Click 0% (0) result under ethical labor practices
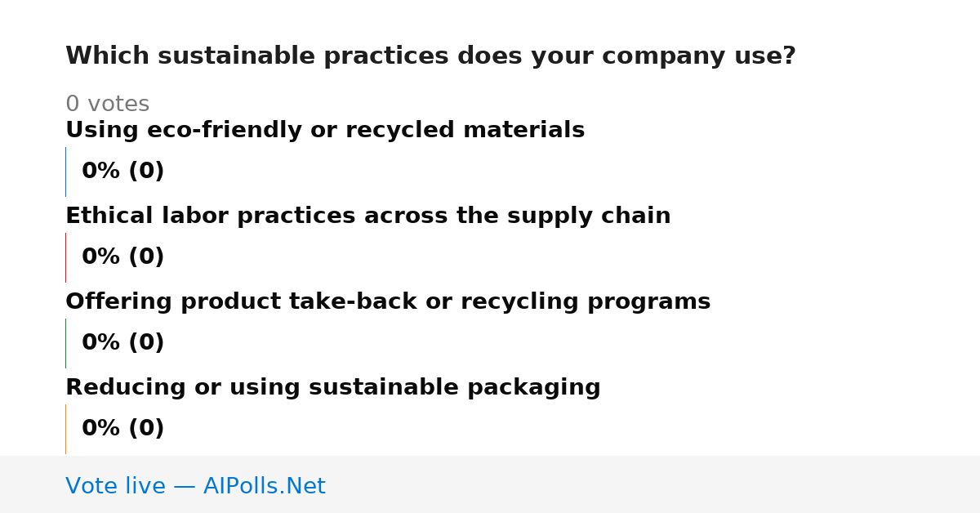980x513 pixels. [122, 257]
